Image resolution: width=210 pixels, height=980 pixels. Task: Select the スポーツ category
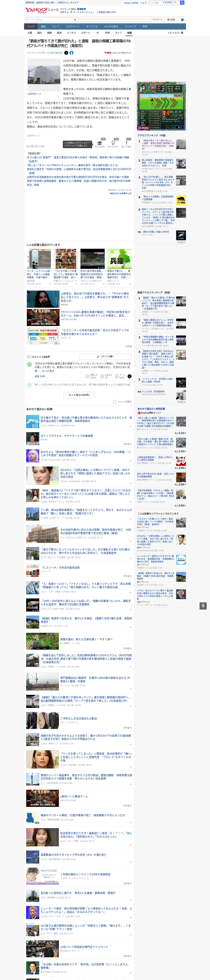86,33
